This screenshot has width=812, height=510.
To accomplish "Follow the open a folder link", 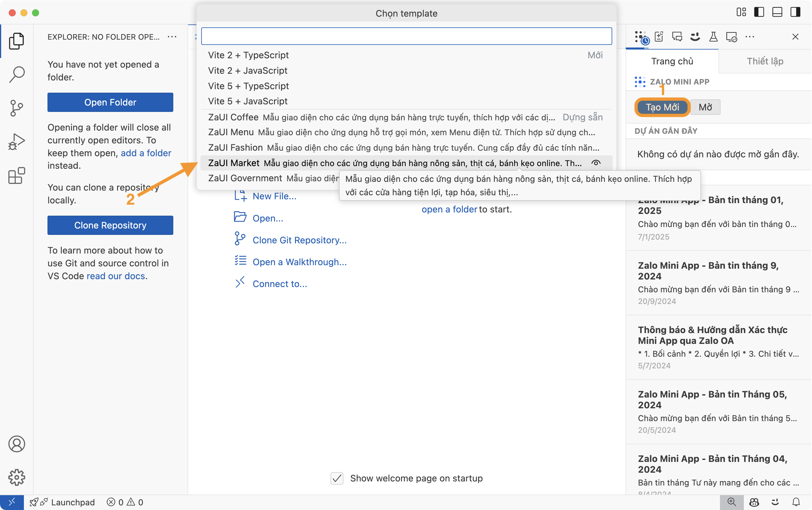I will pyautogui.click(x=449, y=209).
